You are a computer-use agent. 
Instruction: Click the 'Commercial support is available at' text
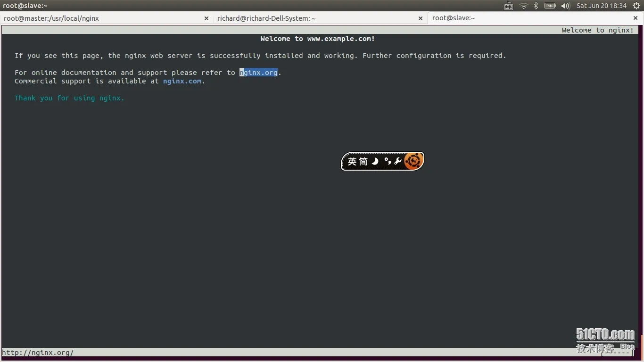[87, 81]
